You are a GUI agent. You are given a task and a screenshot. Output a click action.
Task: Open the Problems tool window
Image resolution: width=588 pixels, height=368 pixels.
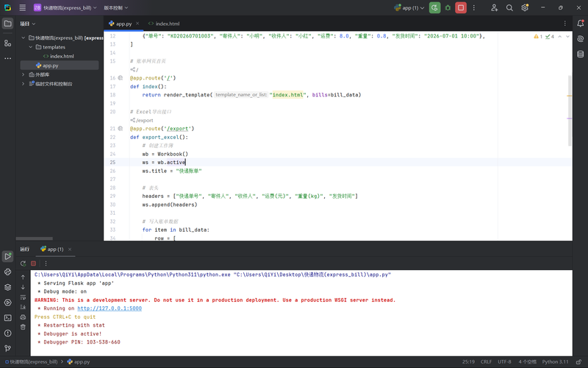(7, 333)
